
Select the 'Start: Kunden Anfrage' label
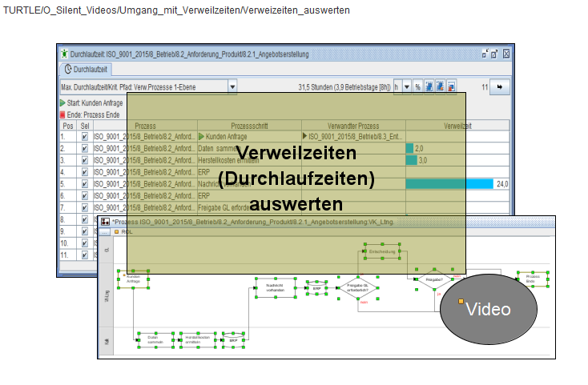coord(95,102)
